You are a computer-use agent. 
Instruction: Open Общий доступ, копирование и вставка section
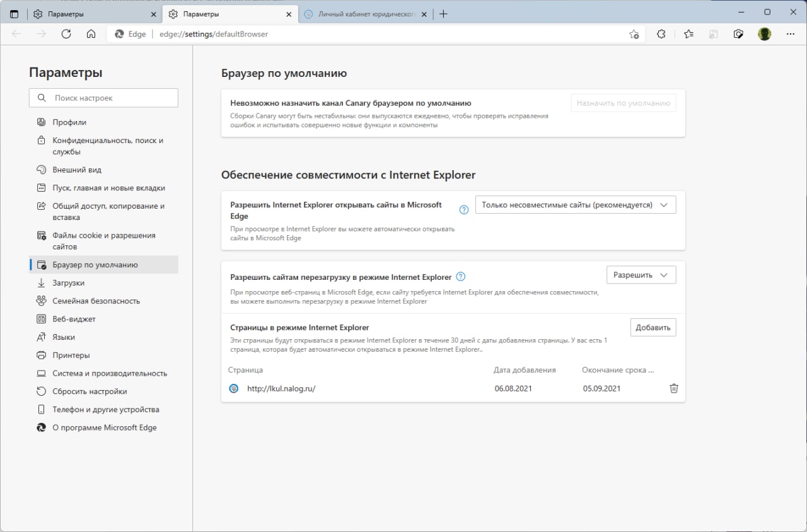pyautogui.click(x=104, y=212)
